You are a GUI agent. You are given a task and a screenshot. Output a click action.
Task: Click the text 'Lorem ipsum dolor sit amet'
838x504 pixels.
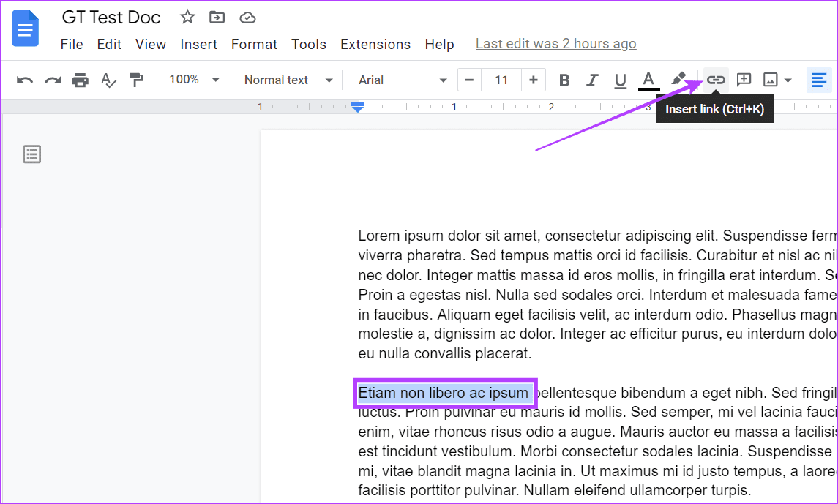(x=448, y=236)
